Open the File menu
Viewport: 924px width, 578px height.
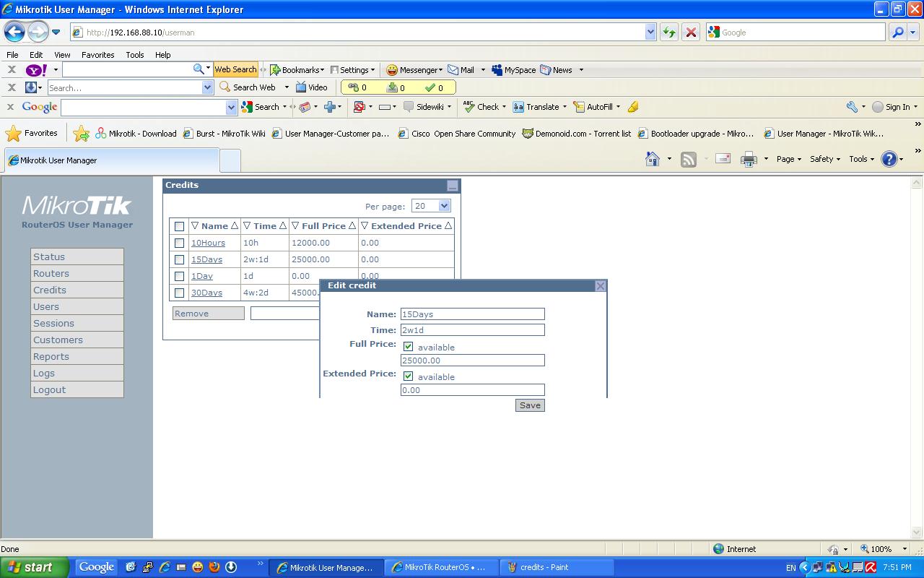(12, 55)
